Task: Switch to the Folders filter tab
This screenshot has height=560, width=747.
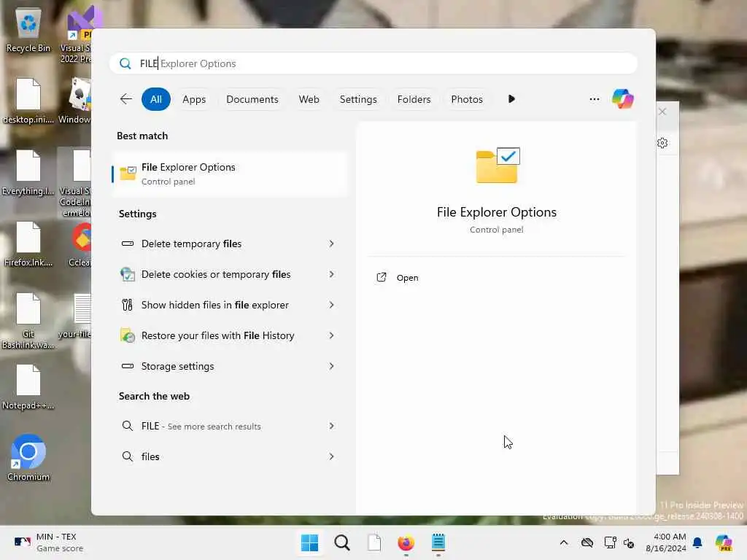Action: click(414, 99)
